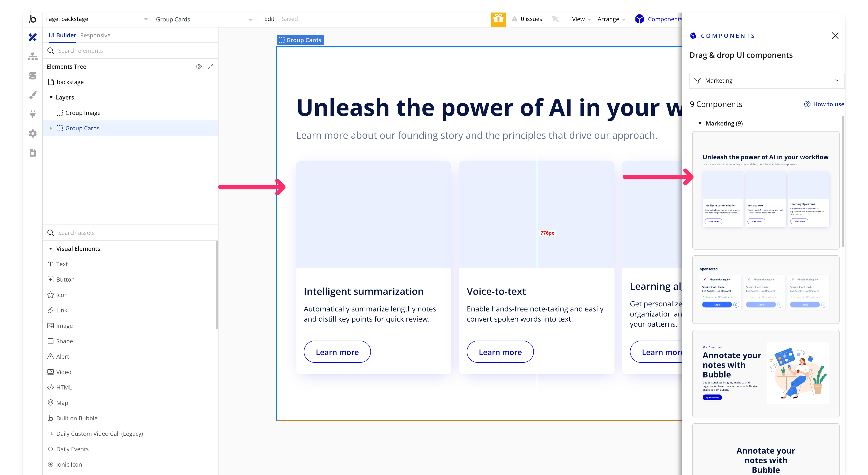Open the Data tab database icon

tap(33, 76)
